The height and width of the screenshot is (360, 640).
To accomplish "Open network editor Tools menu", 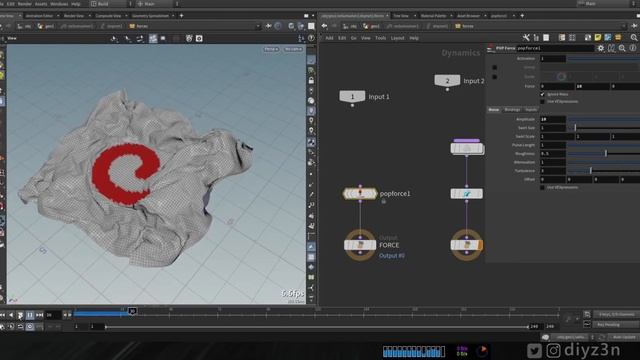I will [380, 38].
